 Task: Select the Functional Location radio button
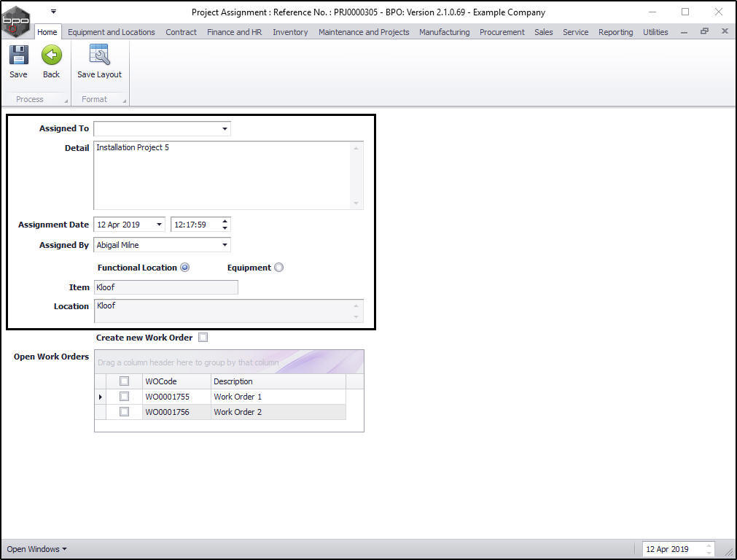point(185,267)
